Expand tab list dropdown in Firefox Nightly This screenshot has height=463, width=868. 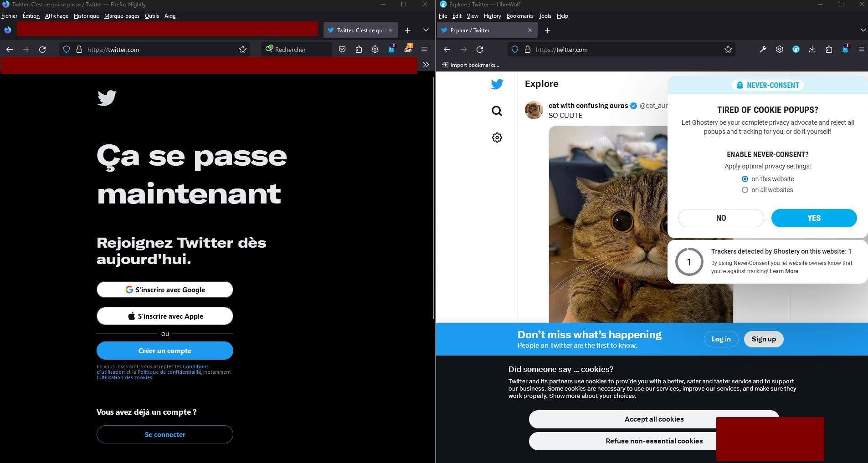point(426,30)
